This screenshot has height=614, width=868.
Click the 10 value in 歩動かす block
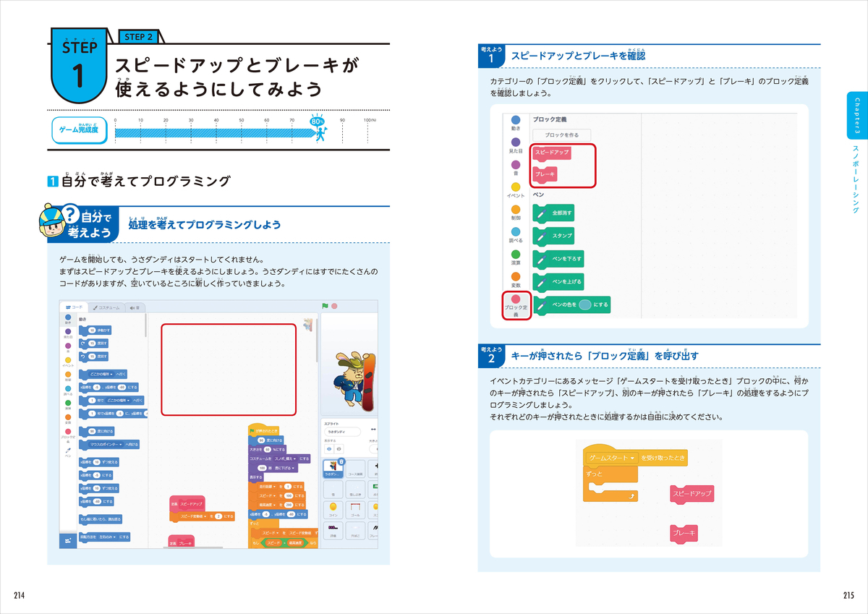pos(93,331)
